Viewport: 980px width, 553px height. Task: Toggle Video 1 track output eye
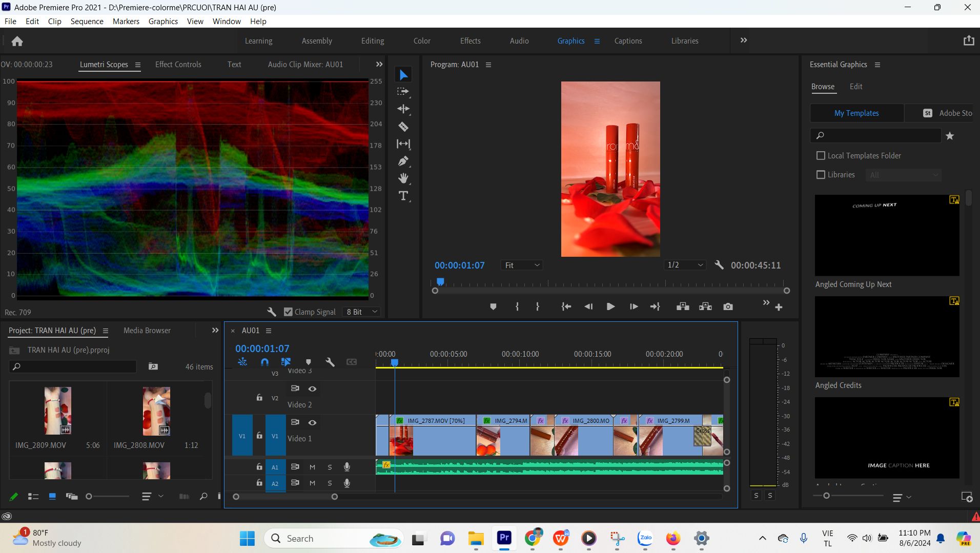tap(312, 422)
